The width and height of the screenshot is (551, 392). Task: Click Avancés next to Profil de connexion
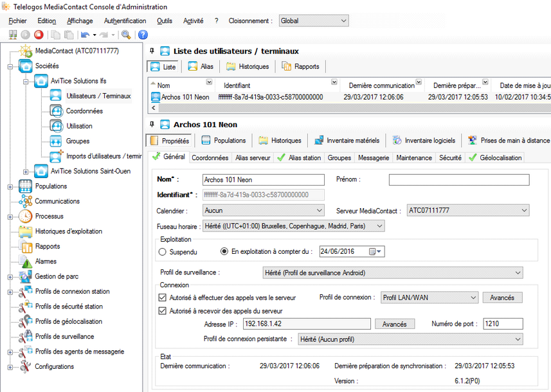tap(502, 298)
